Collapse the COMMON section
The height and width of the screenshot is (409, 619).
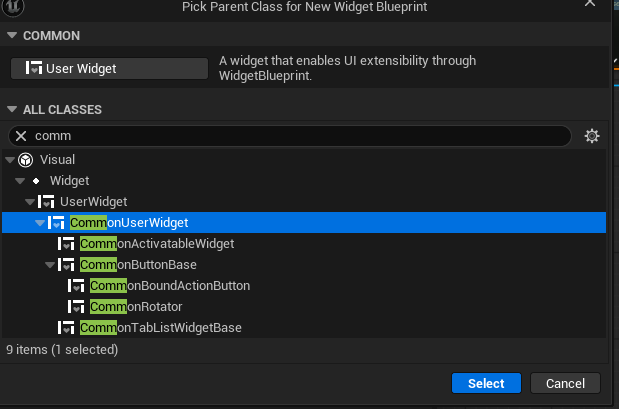12,35
